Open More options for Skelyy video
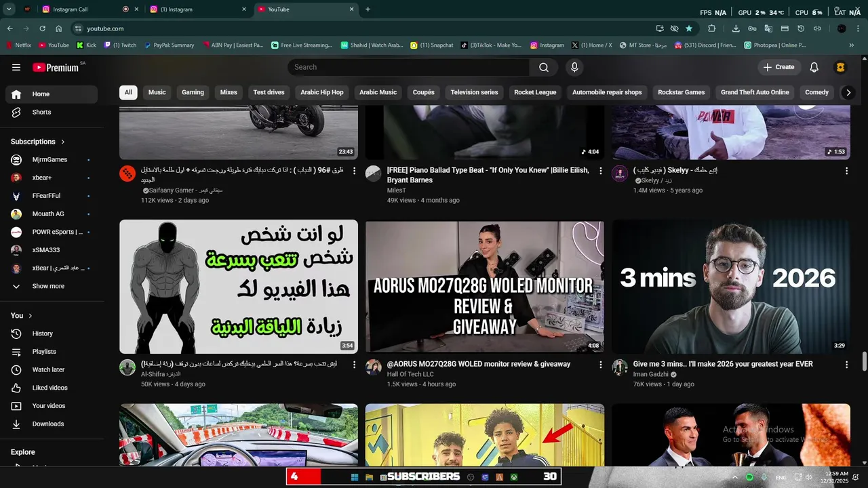The width and height of the screenshot is (868, 488). tap(846, 171)
